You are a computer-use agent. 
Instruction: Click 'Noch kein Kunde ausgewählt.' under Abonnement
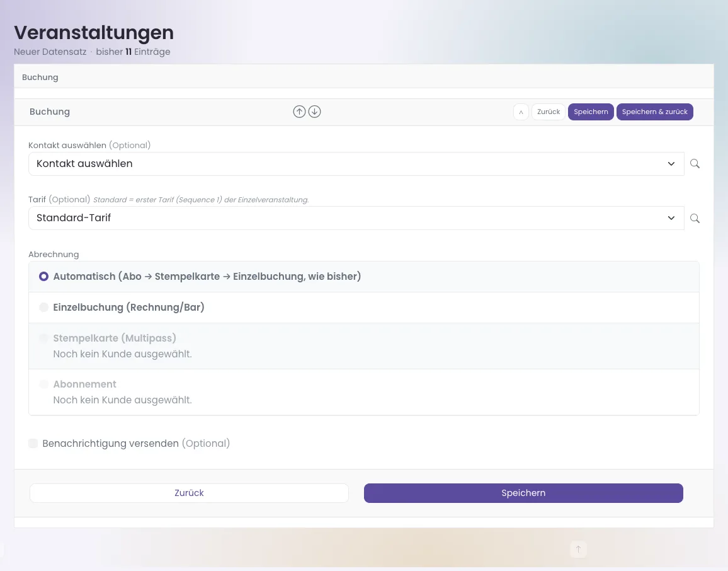[123, 400]
